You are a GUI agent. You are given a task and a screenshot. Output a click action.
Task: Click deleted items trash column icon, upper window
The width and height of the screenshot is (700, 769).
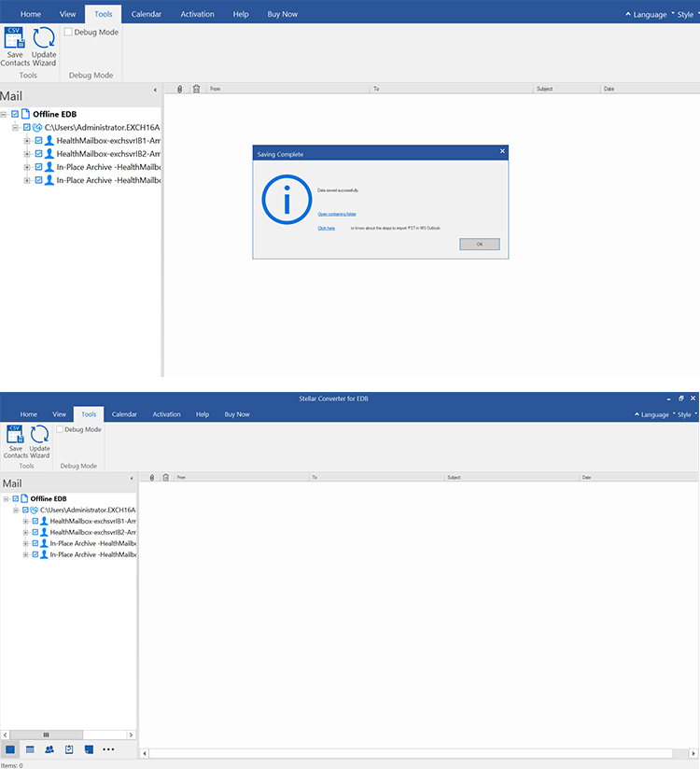[x=196, y=89]
